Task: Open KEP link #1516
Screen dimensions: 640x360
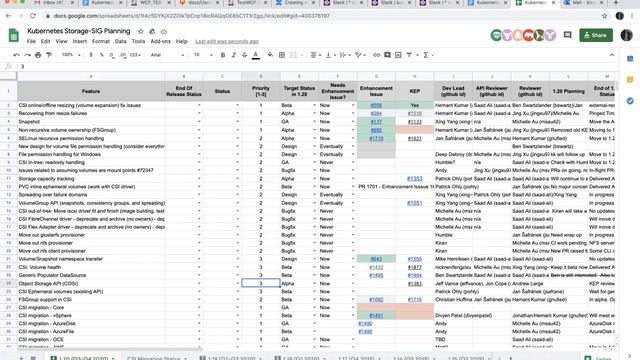Action: 415,113
